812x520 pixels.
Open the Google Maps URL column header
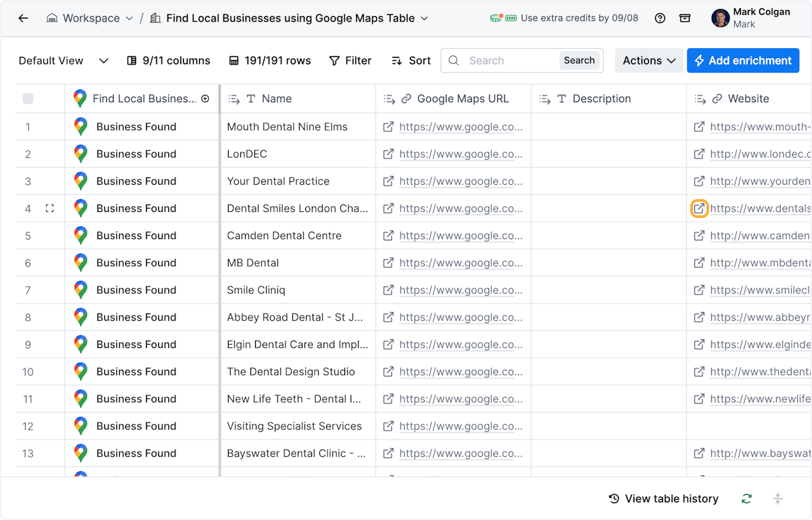tap(453, 99)
